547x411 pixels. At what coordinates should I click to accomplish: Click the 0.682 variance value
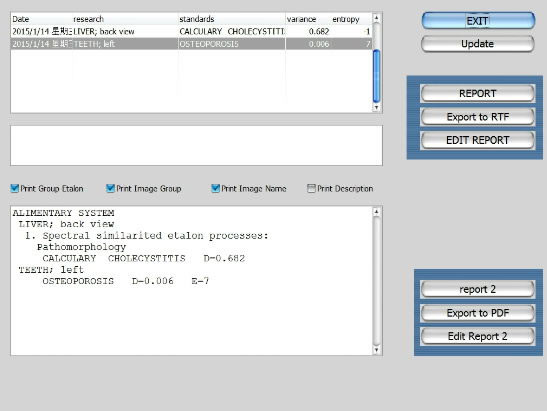tap(319, 31)
